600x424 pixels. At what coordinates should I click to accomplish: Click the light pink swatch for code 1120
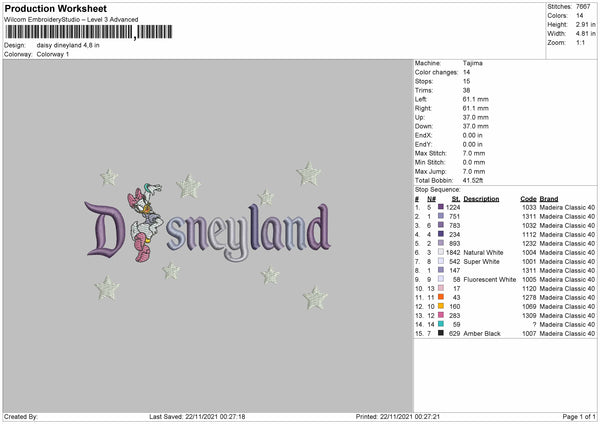coord(441,288)
